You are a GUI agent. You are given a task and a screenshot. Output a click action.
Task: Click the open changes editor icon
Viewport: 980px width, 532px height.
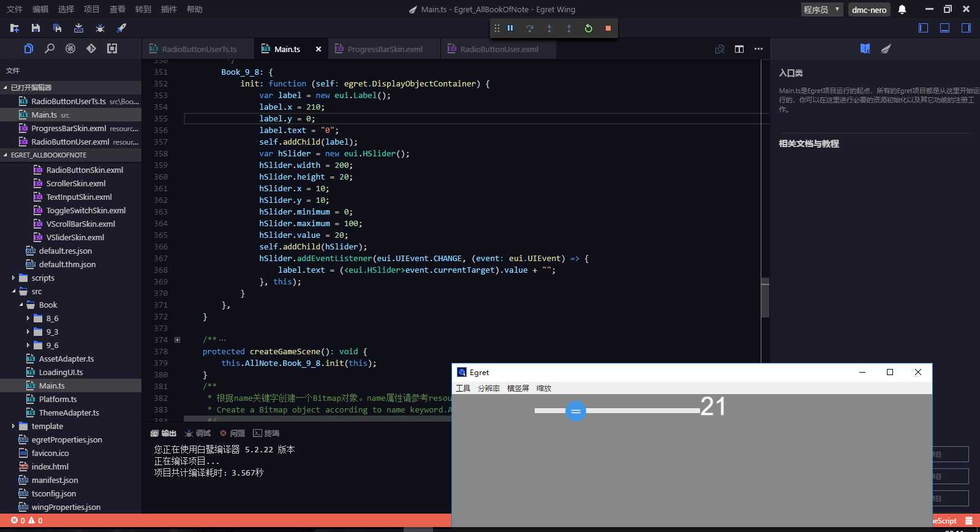(720, 49)
